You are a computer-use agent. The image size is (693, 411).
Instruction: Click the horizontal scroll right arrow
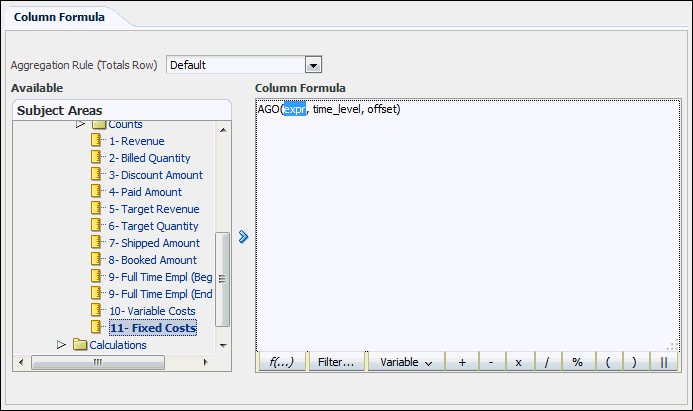click(x=205, y=362)
